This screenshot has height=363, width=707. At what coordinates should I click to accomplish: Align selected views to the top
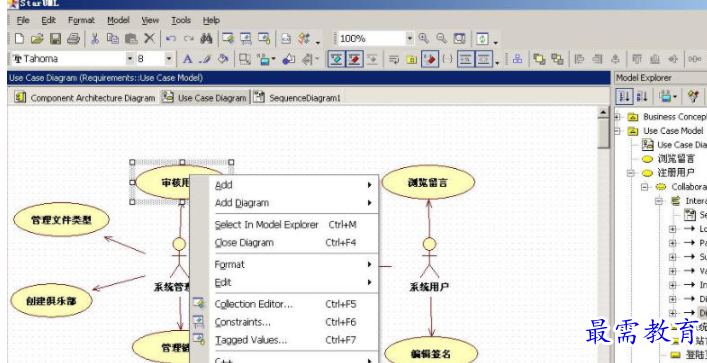[x=637, y=59]
